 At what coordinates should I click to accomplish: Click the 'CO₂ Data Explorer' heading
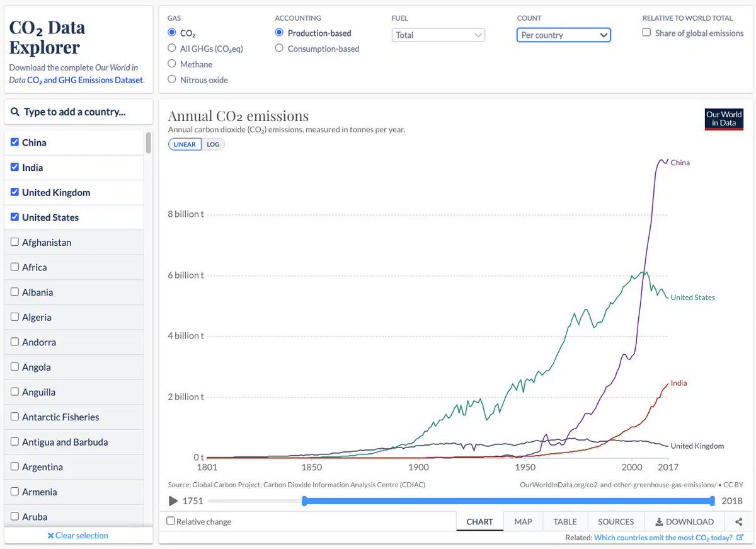(47, 37)
